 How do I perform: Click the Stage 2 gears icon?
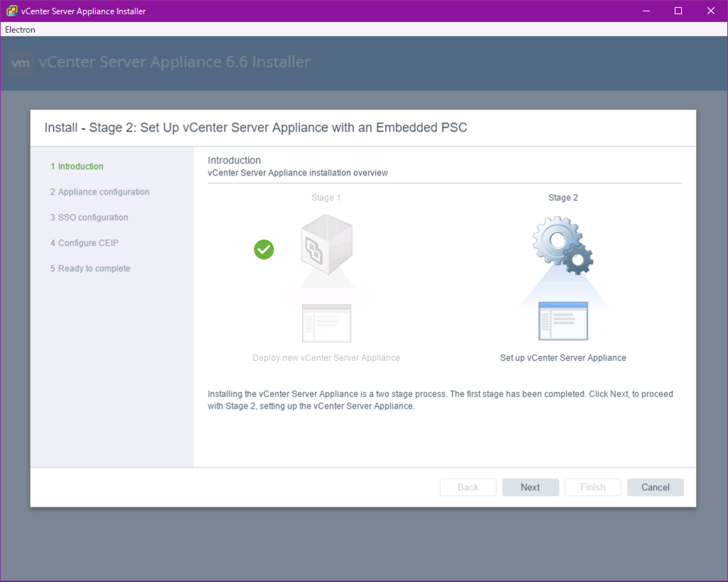point(563,245)
